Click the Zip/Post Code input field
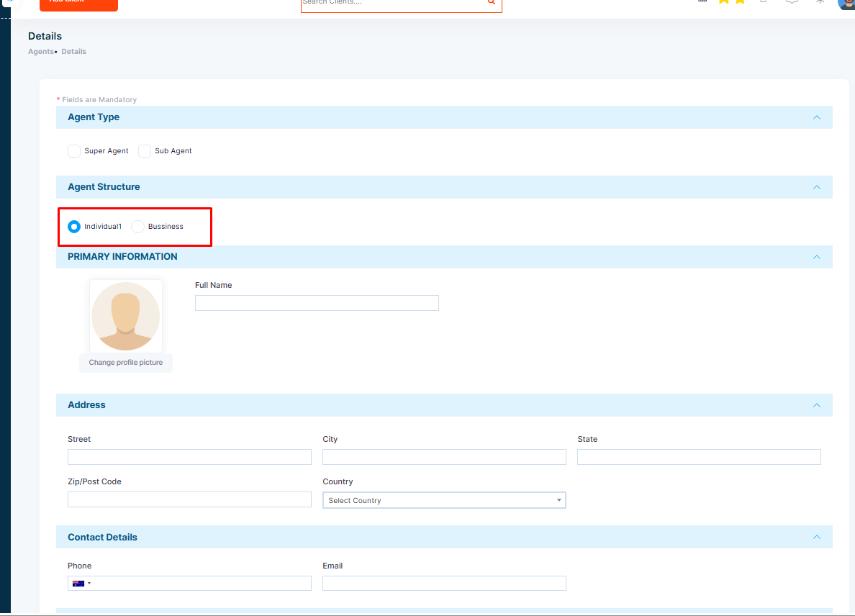 (x=189, y=499)
